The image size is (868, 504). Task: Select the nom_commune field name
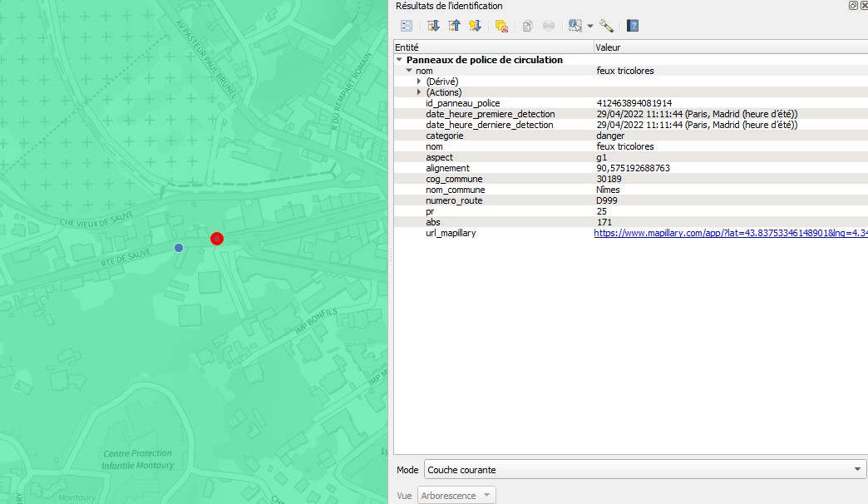(x=455, y=190)
